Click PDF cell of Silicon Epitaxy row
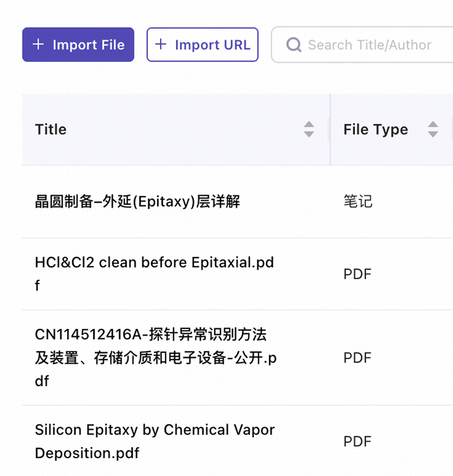Image resolution: width=453 pixels, height=476 pixels. click(357, 441)
